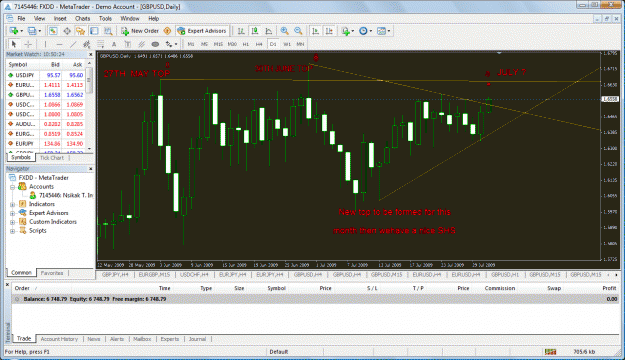The height and width of the screenshot is (360, 625).
Task: Select the D1 daily timeframe
Action: 273,44
